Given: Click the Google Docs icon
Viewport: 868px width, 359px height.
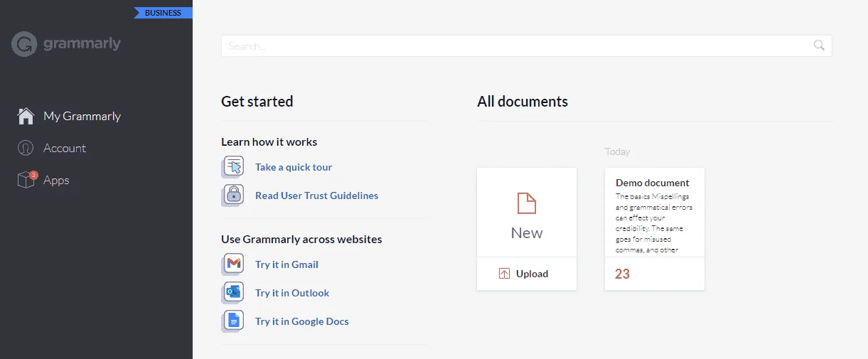Looking at the screenshot, I should pyautogui.click(x=233, y=321).
